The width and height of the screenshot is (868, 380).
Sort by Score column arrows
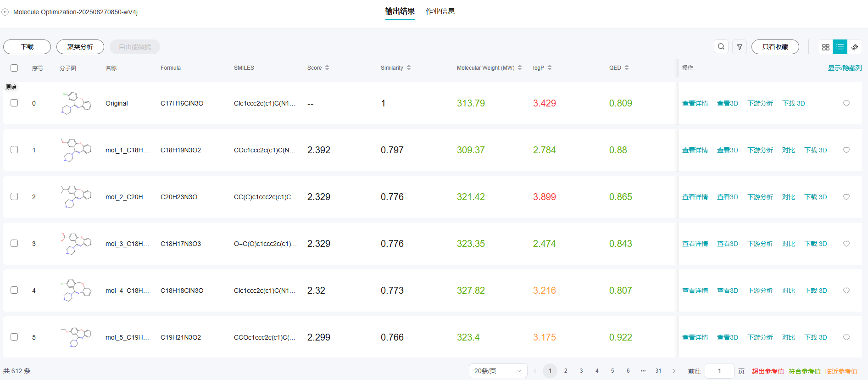(327, 68)
